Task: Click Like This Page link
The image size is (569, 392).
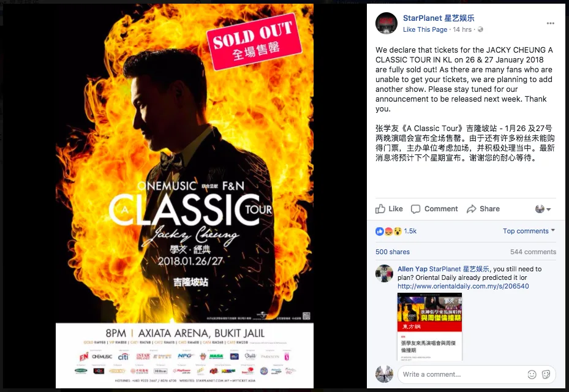Action: (425, 30)
